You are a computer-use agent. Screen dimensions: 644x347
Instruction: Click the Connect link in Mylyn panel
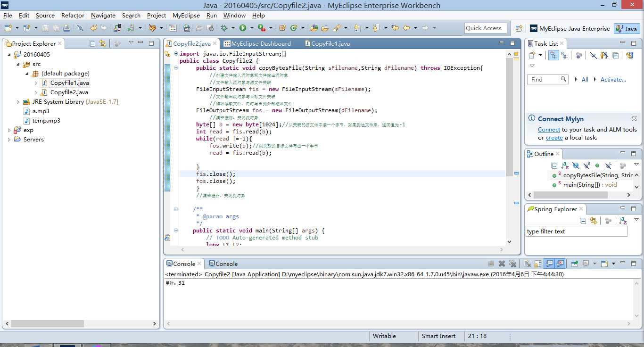pyautogui.click(x=549, y=129)
